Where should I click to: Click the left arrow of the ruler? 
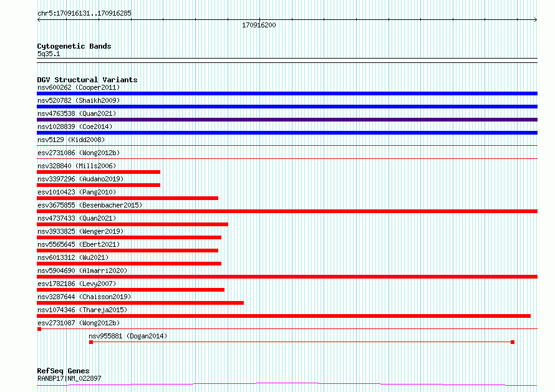click(x=39, y=20)
